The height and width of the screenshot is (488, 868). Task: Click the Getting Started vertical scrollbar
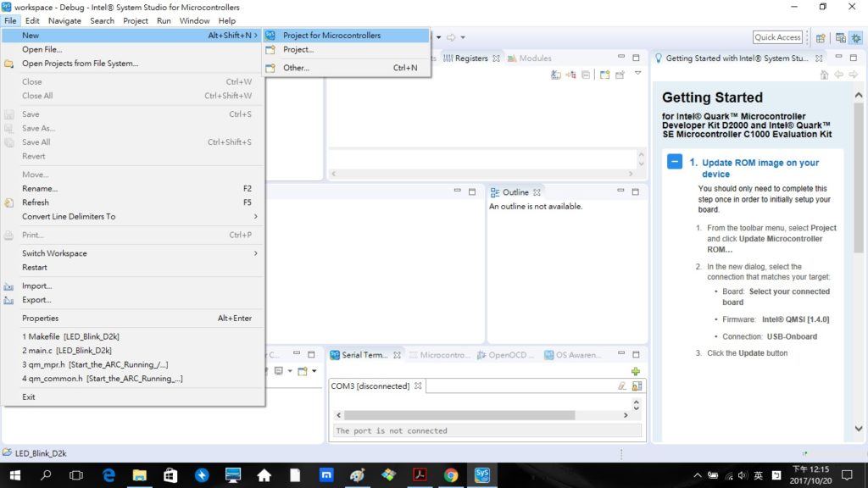pyautogui.click(x=858, y=177)
